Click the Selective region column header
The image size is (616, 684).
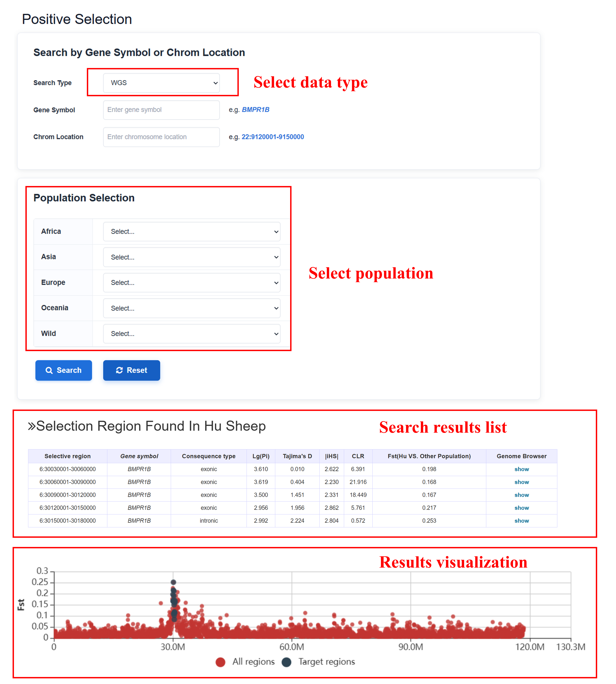(x=68, y=456)
